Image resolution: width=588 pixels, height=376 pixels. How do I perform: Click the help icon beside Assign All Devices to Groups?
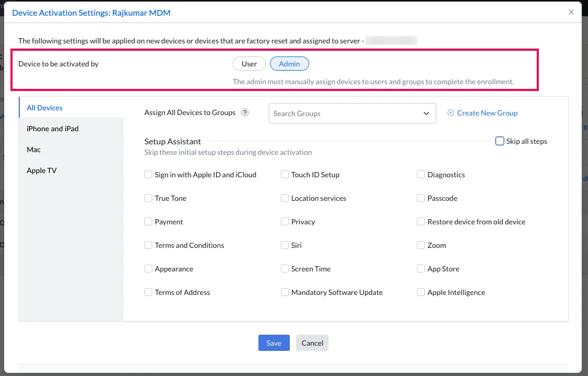coord(245,112)
